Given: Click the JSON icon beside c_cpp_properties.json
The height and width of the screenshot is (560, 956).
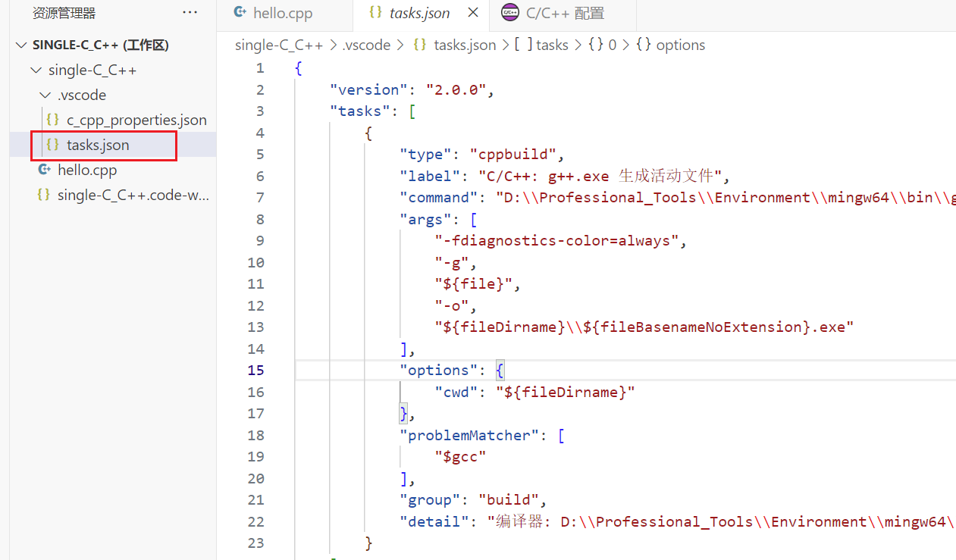Looking at the screenshot, I should pos(52,120).
